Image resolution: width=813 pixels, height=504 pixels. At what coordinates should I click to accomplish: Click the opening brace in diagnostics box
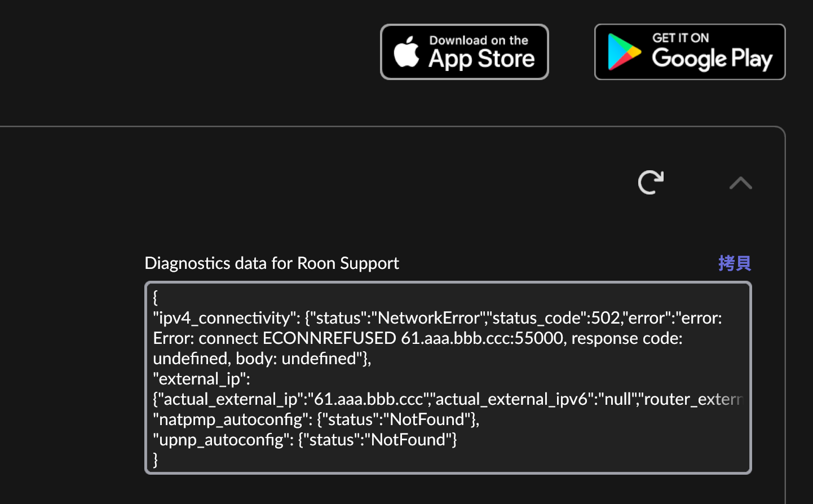pyautogui.click(x=156, y=297)
